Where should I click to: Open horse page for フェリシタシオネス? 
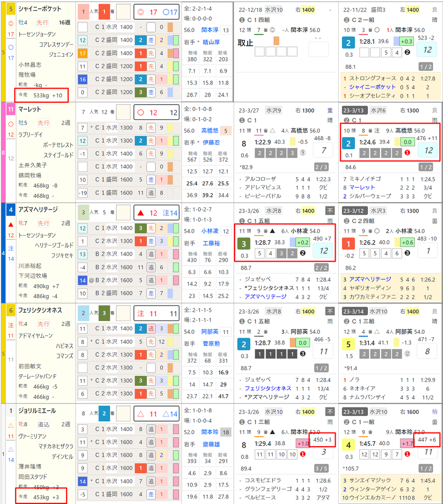40,310
